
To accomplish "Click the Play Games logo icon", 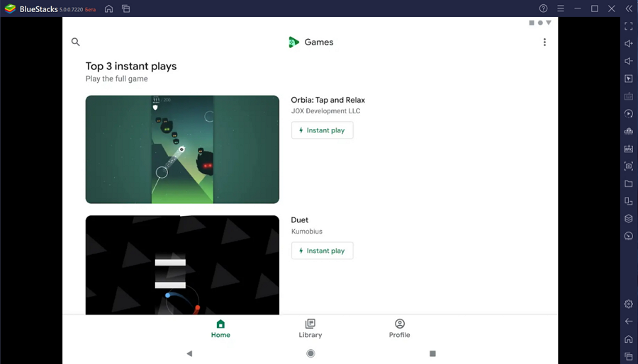I will [x=293, y=42].
